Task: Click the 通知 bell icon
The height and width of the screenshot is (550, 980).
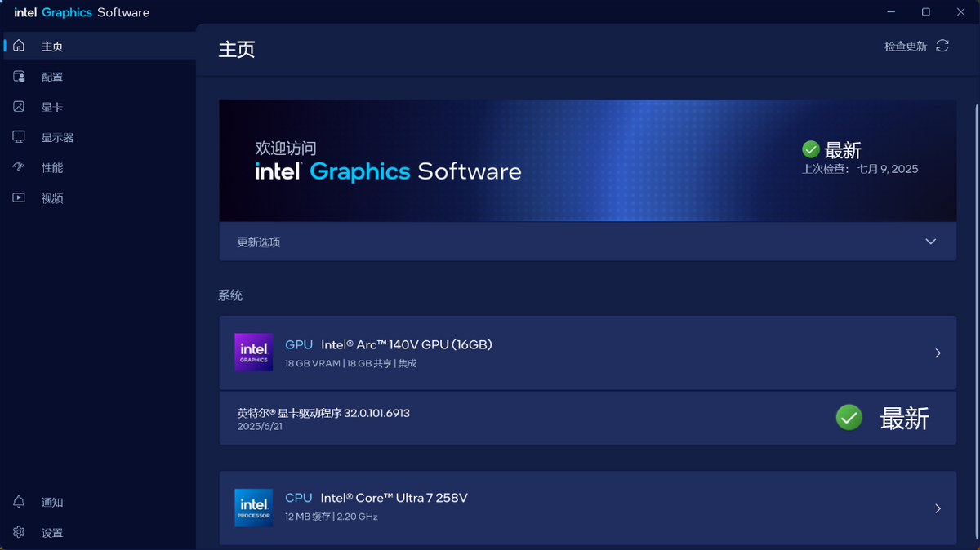Action: (x=19, y=502)
